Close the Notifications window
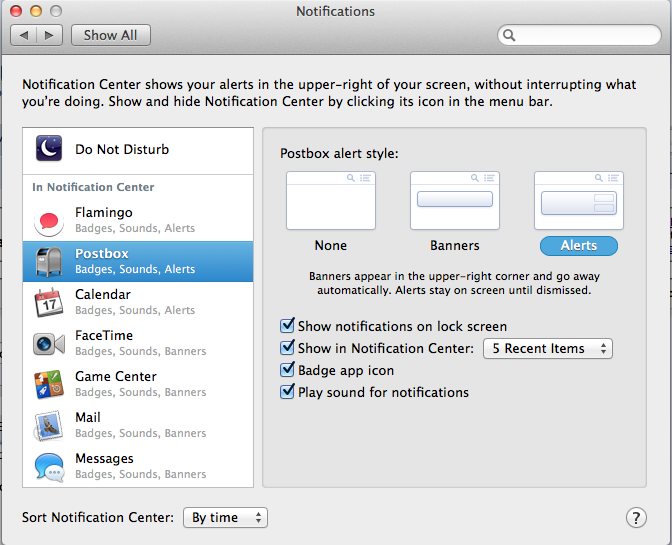The width and height of the screenshot is (672, 545). coord(16,11)
